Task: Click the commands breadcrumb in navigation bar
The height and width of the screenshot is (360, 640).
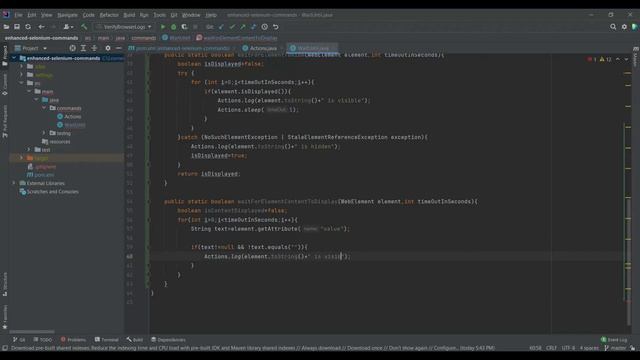Action: coord(144,38)
